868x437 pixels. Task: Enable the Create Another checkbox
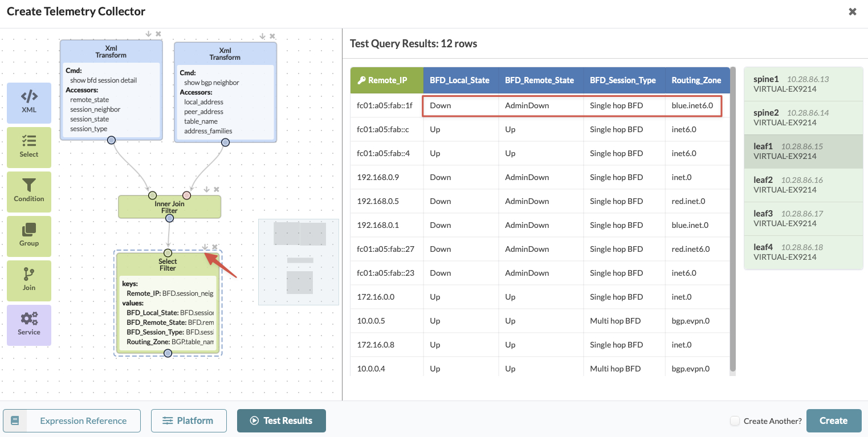coord(735,421)
